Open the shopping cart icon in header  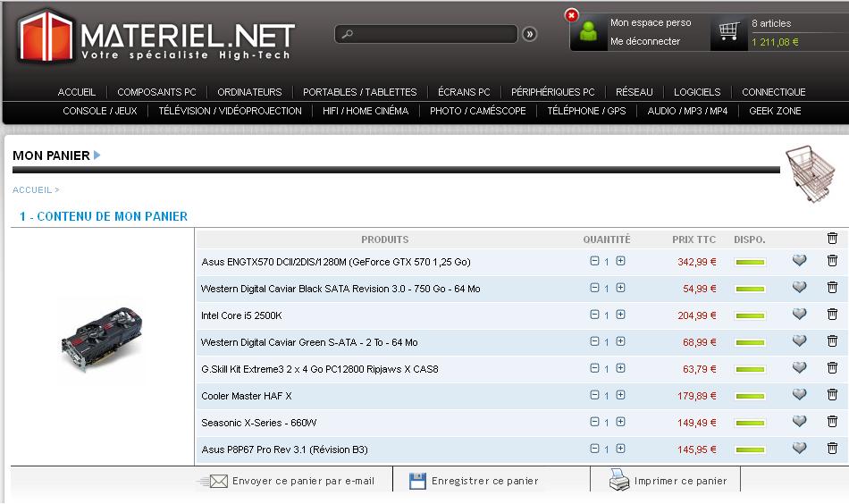coord(728,32)
